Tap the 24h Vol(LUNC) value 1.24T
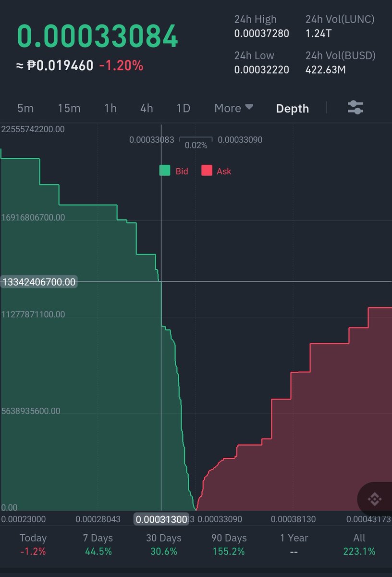Image resolution: width=392 pixels, height=577 pixels. [319, 34]
